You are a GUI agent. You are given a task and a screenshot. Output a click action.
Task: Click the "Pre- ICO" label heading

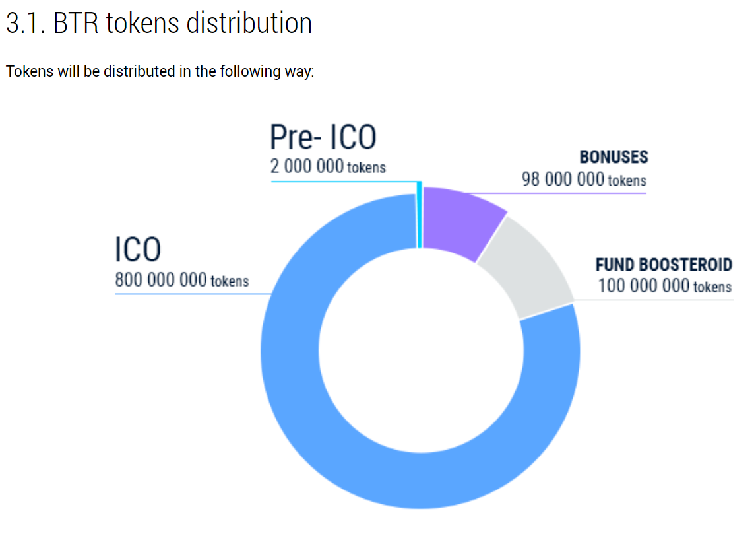tap(323, 137)
